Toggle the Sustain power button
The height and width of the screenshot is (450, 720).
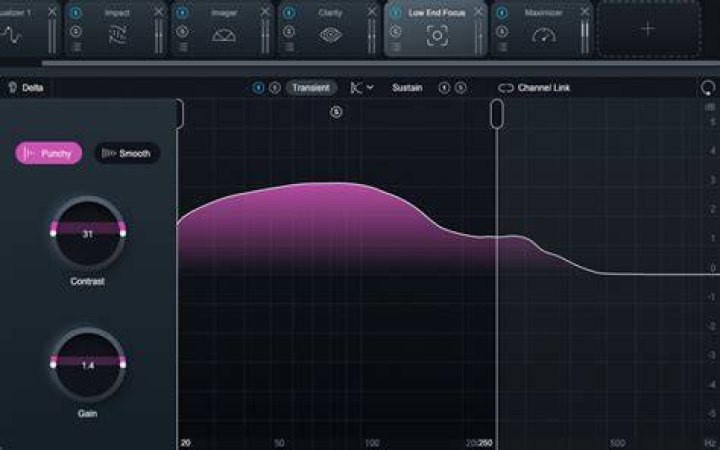444,88
